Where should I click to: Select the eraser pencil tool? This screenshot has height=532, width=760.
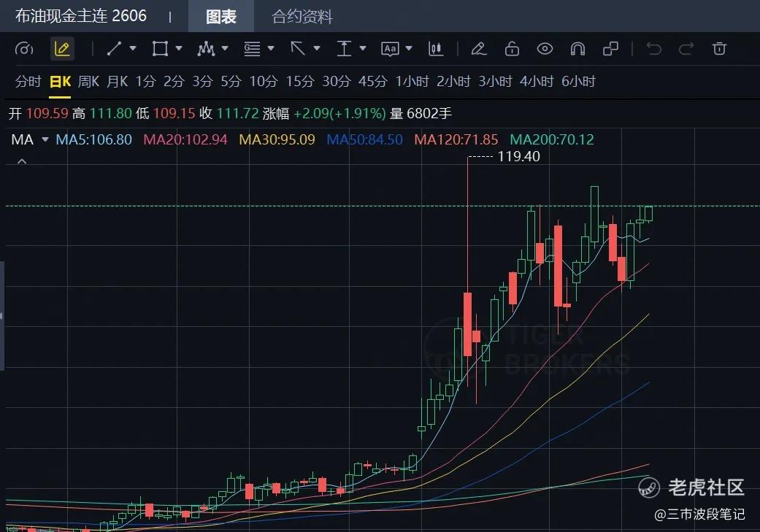pos(479,48)
